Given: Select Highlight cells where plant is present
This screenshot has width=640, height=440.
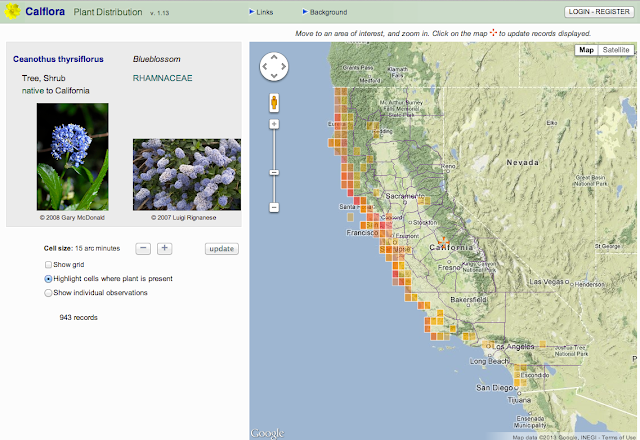Looking at the screenshot, I should 48,279.
